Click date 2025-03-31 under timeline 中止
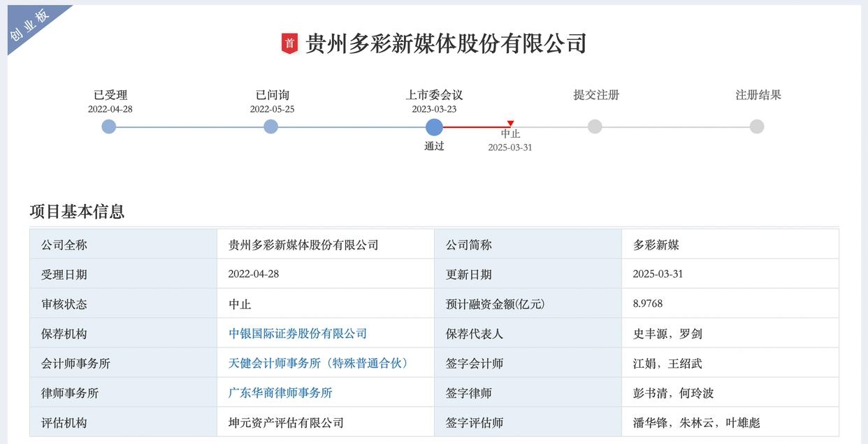Viewport: 868px width, 444px height. point(510,148)
